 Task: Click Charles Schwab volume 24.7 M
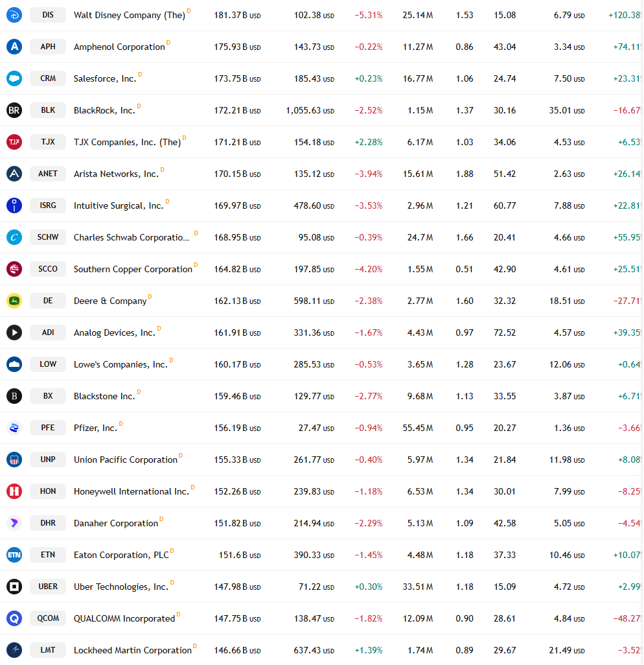click(420, 237)
